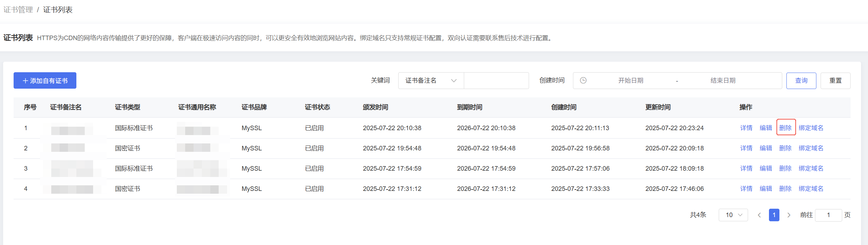Click 绑定域名 for certificate row 4
The height and width of the screenshot is (245, 868).
click(811, 189)
